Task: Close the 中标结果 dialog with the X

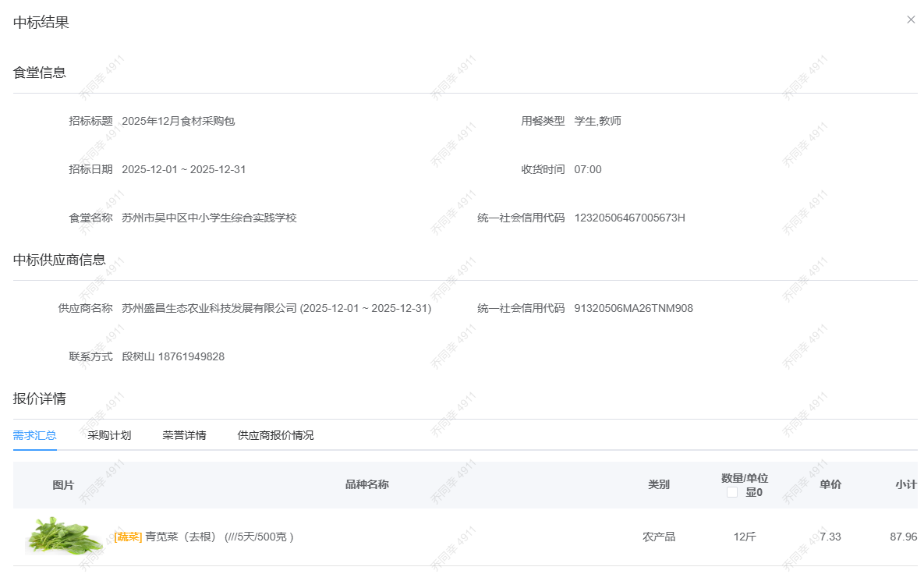Action: (x=911, y=20)
